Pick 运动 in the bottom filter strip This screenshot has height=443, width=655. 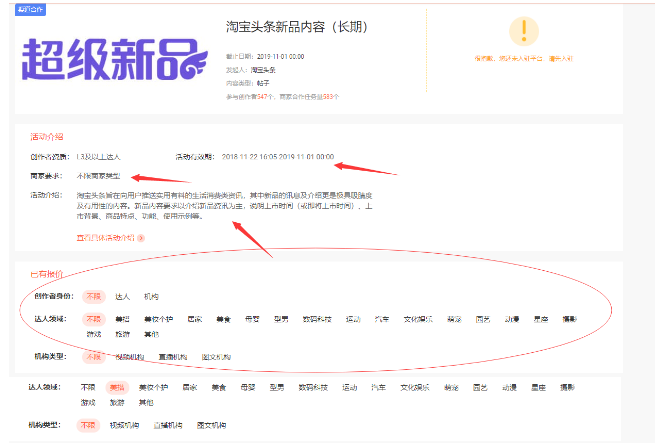(x=349, y=387)
